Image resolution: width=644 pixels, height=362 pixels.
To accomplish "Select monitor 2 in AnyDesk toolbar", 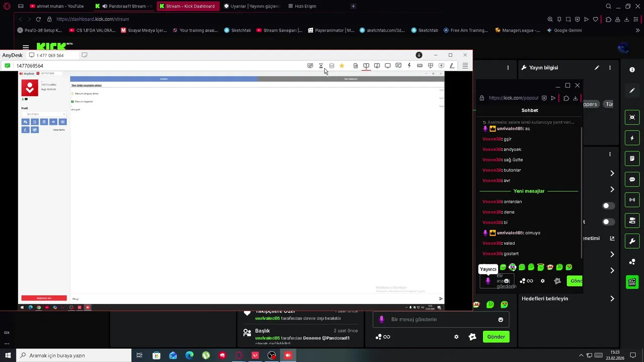I will pyautogui.click(x=377, y=66).
